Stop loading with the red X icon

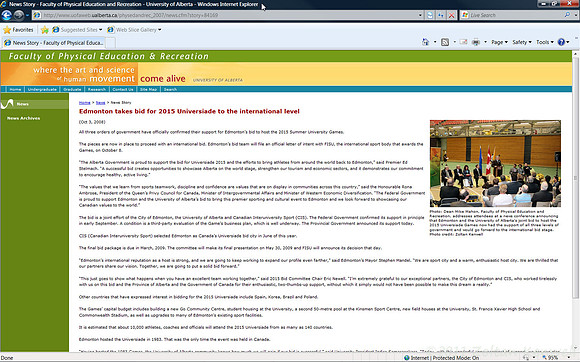451,15
